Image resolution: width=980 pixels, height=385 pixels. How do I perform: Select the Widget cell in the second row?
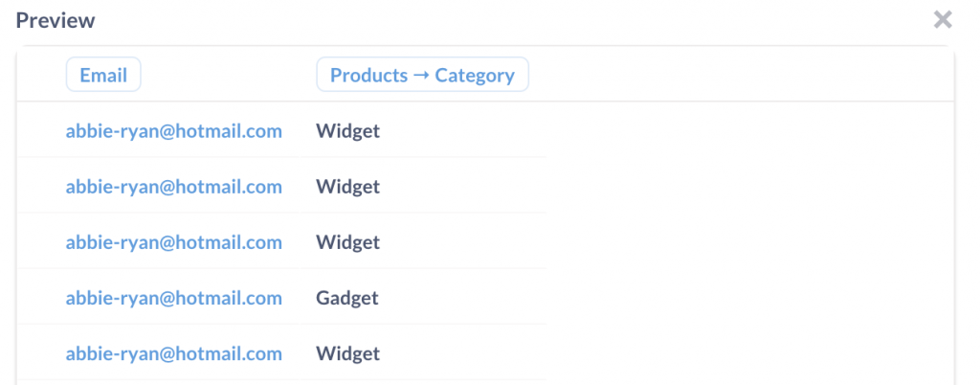click(348, 187)
